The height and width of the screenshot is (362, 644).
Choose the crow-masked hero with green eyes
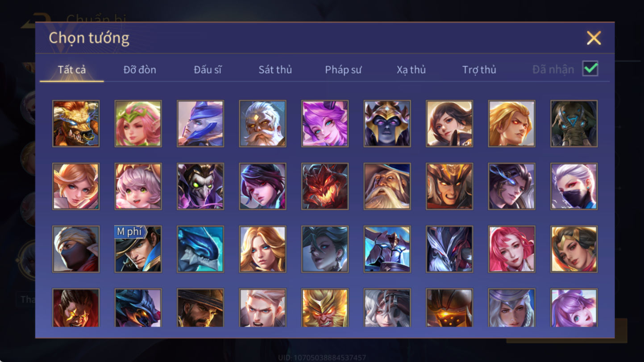click(200, 186)
